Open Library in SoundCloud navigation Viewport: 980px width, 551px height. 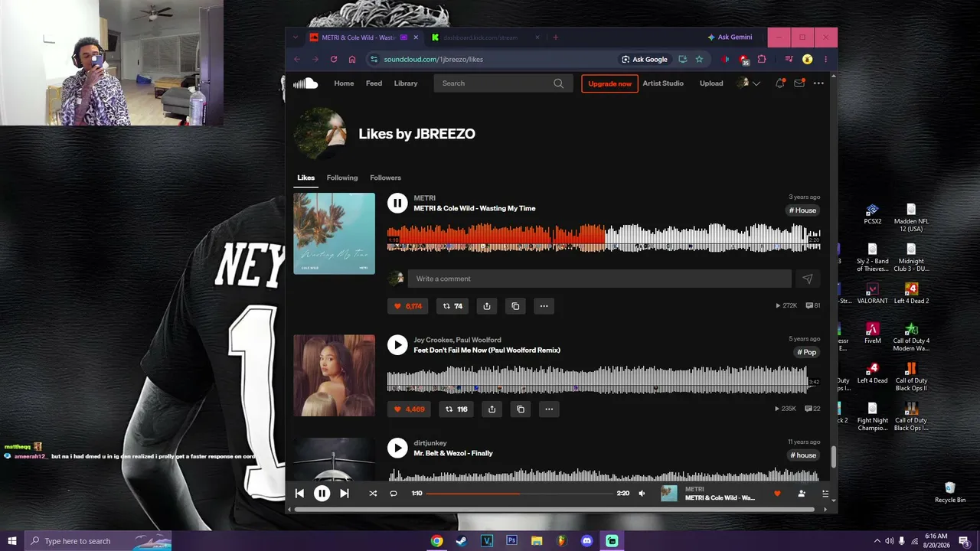tap(406, 83)
